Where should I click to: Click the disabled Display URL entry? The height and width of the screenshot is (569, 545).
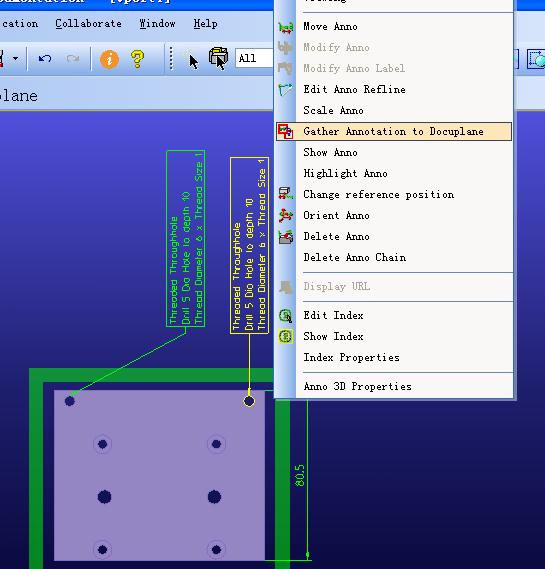pos(394,287)
